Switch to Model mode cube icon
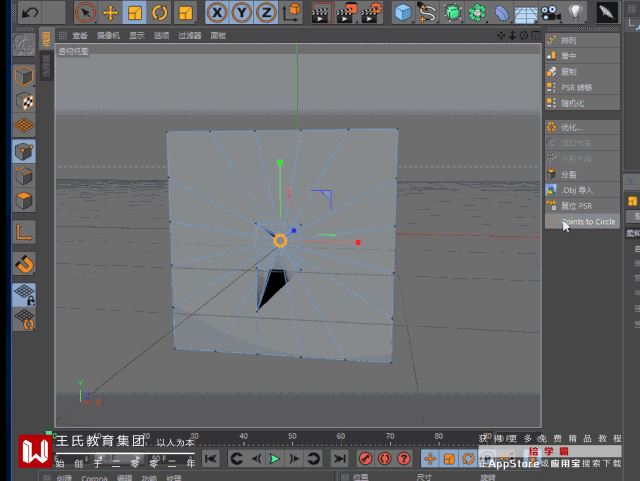 point(24,76)
